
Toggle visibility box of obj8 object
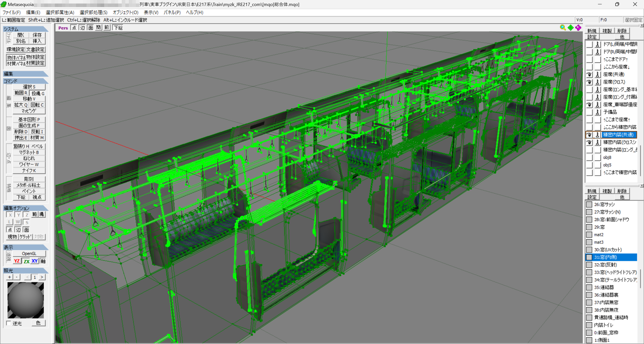tap(589, 157)
